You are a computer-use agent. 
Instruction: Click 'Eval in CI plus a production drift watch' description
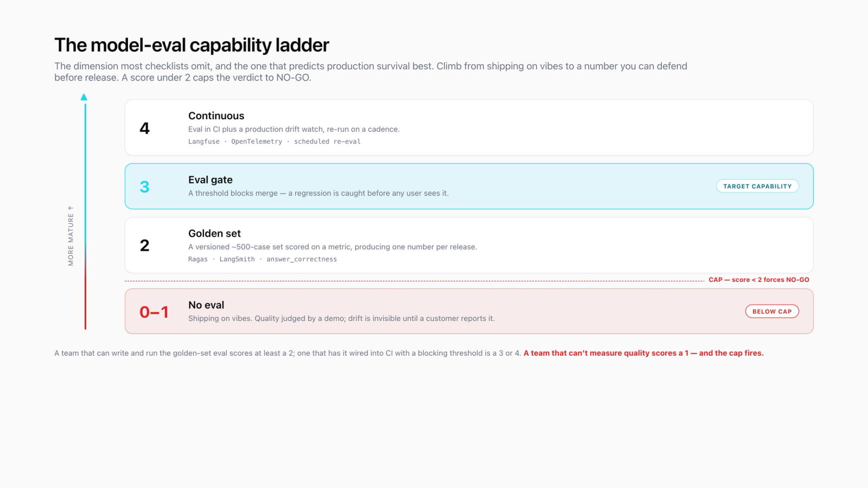(293, 129)
